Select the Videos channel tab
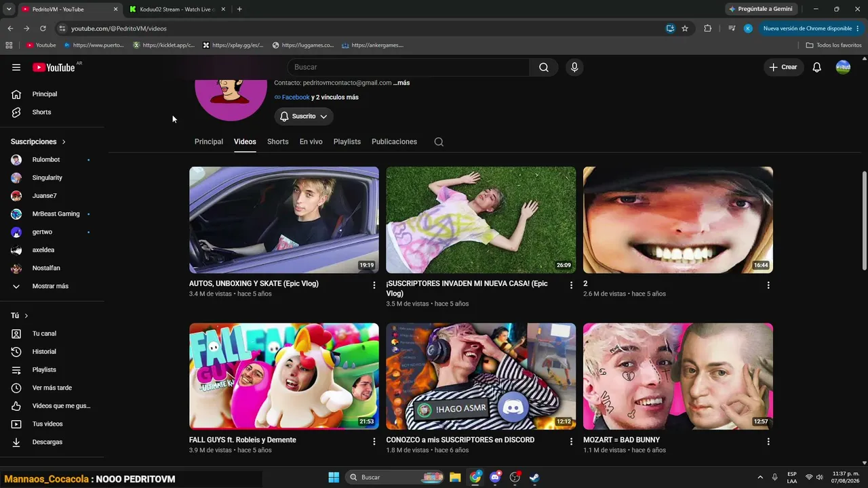The height and width of the screenshot is (488, 868). pos(245,142)
